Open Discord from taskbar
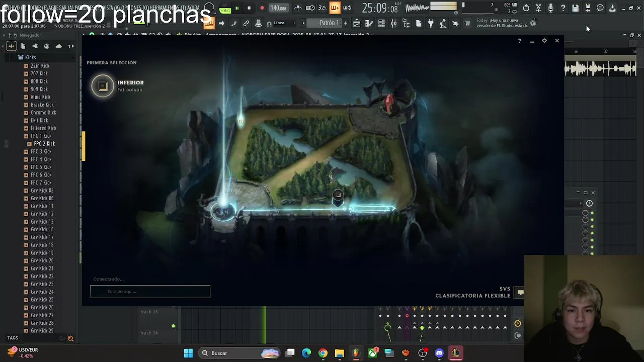This screenshot has height=362, width=644. 439,353
